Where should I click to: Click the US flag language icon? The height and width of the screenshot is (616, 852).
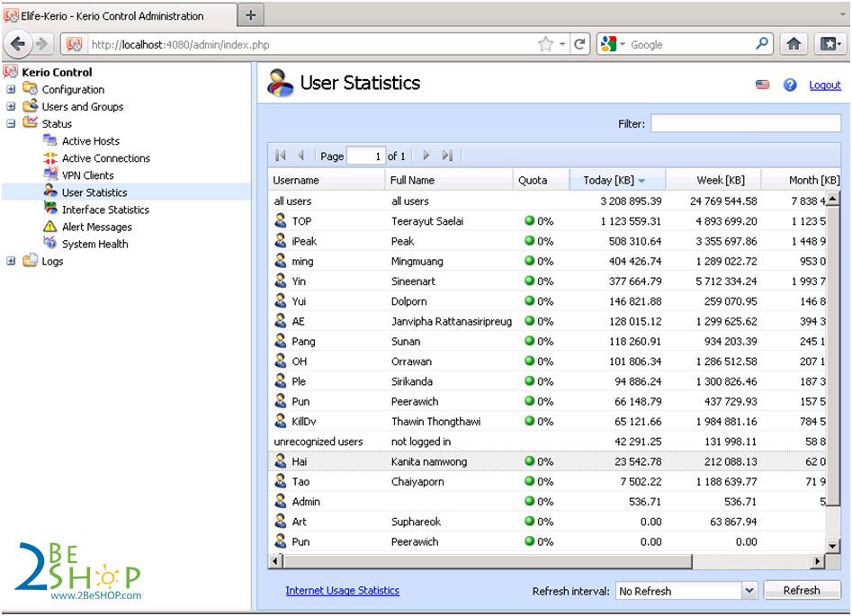click(762, 85)
